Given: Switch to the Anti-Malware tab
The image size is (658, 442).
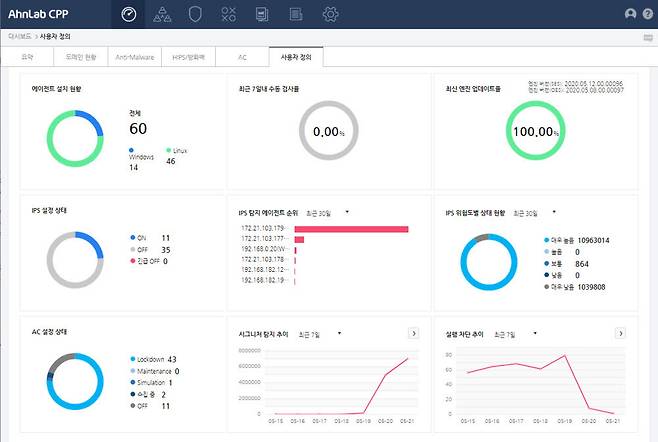Looking at the screenshot, I should coord(135,57).
